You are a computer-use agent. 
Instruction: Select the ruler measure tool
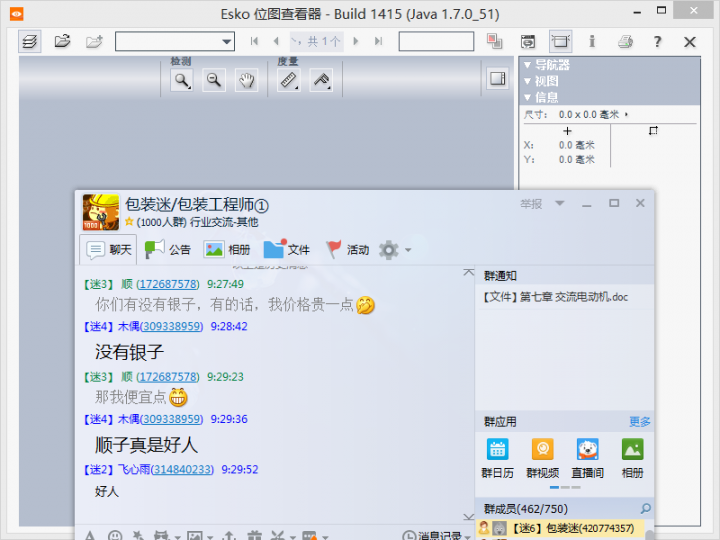point(289,81)
